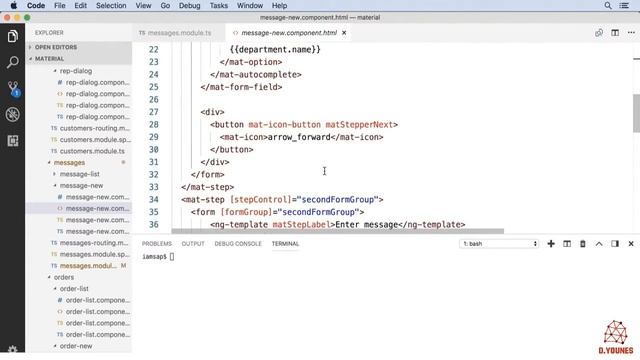Image resolution: width=640 pixels, height=360 pixels.
Task: Click 'Enter message' text on line 36
Action: point(366,224)
